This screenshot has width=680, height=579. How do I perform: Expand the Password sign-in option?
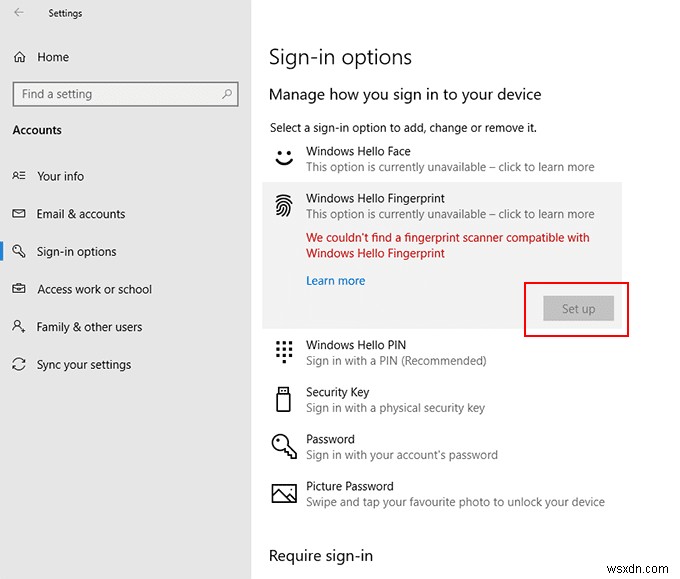click(x=441, y=447)
